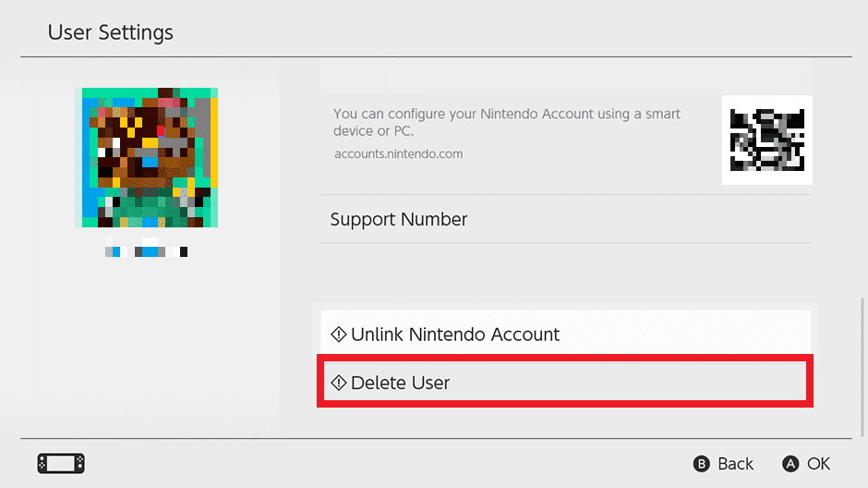
Task: Click the empty gap above Unlink Nintendo Account
Action: [563, 277]
